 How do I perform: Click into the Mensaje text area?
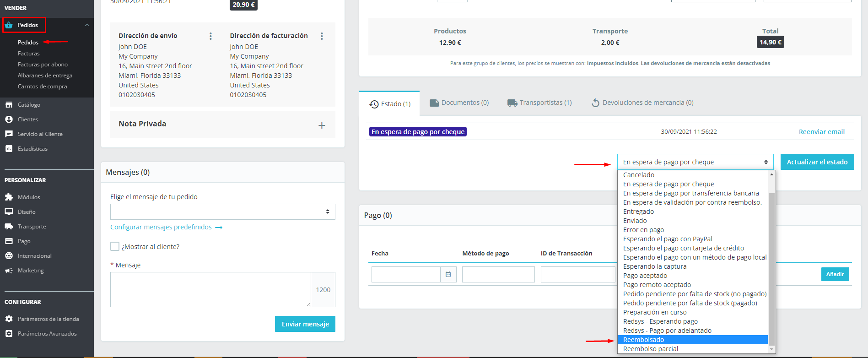pyautogui.click(x=210, y=289)
